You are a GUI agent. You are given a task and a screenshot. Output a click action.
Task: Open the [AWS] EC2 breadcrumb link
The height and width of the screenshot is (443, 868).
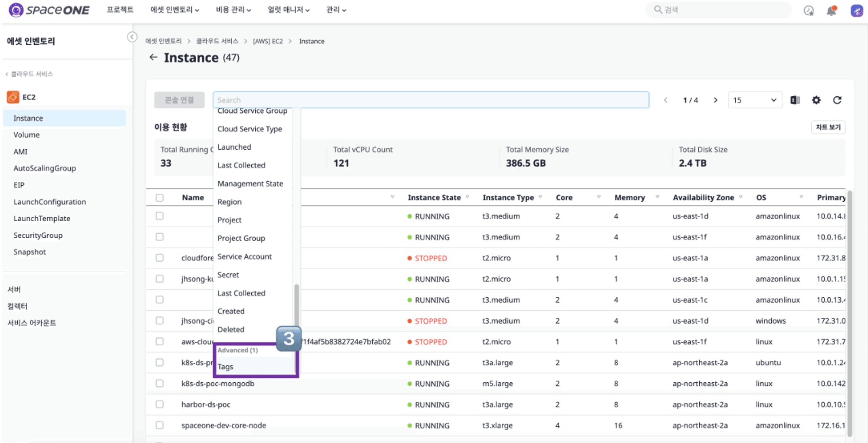[x=268, y=41]
